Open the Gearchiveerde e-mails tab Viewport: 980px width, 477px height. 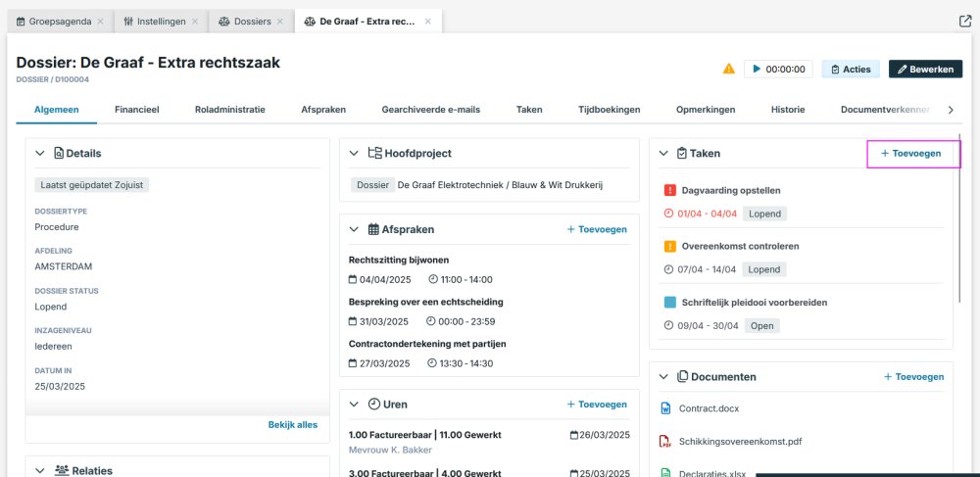430,110
